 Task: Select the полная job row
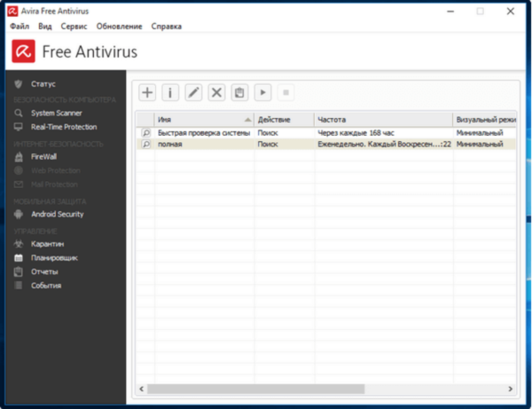[x=325, y=144]
